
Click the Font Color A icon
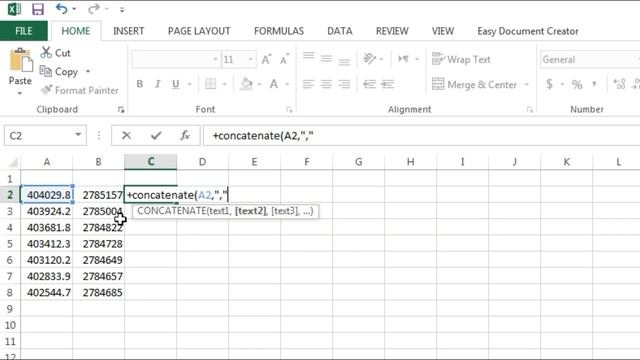tap(274, 84)
